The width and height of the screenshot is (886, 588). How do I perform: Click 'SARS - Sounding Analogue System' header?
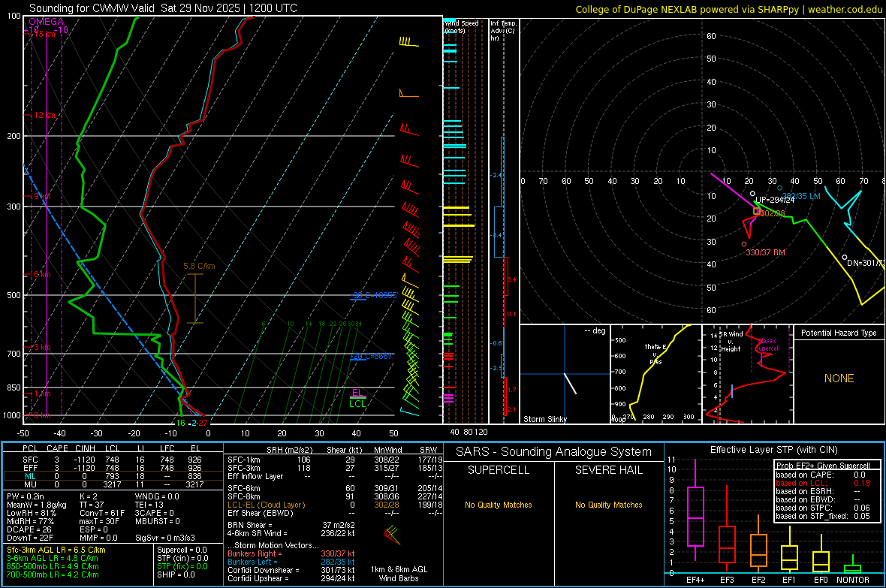pyautogui.click(x=554, y=452)
